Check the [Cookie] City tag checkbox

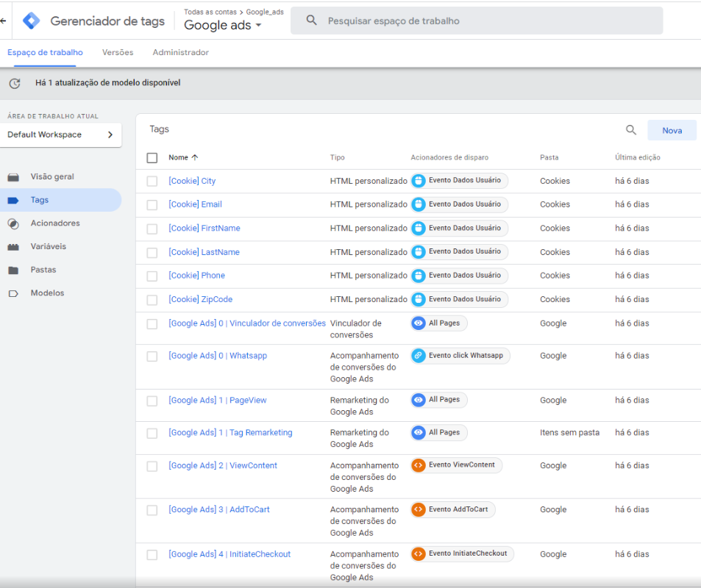coord(152,182)
